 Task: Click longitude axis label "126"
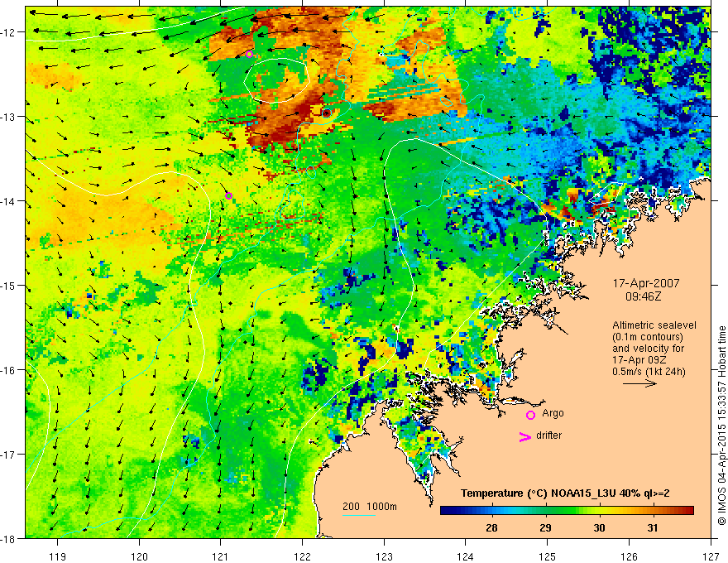(x=629, y=556)
